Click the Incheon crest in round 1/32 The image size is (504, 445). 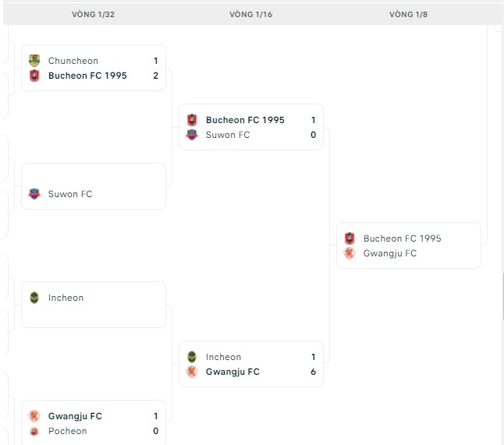[x=34, y=298]
